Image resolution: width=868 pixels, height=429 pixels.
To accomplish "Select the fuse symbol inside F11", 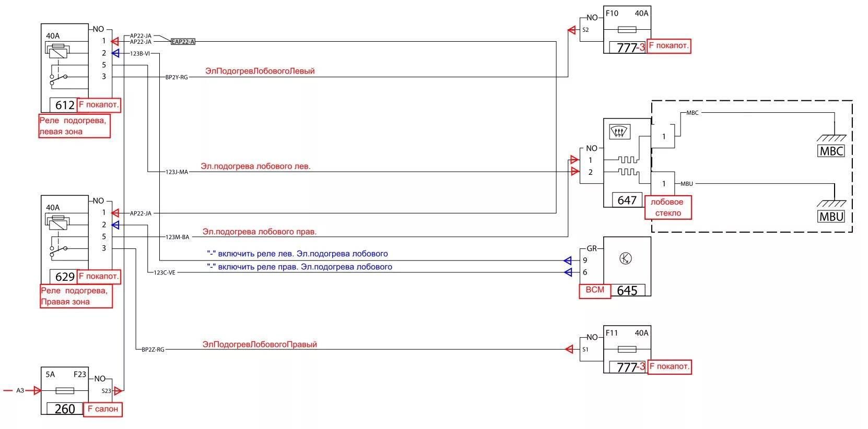I will tap(627, 349).
